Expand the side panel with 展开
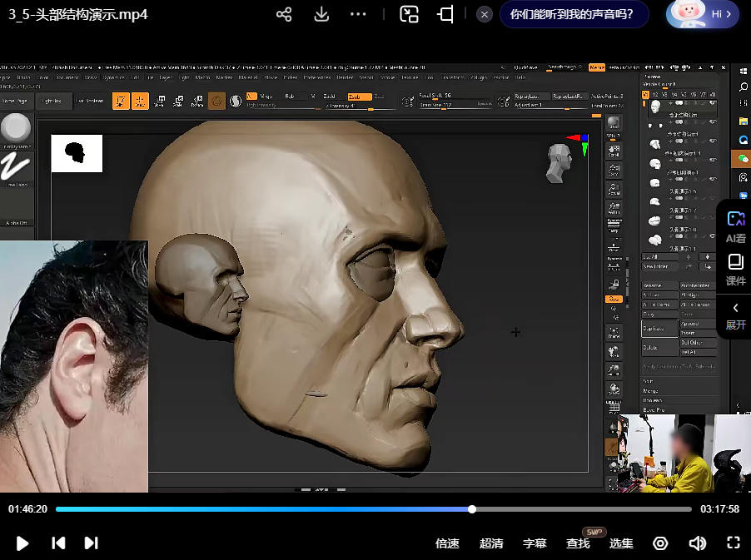This screenshot has width=751, height=560. coord(735,315)
